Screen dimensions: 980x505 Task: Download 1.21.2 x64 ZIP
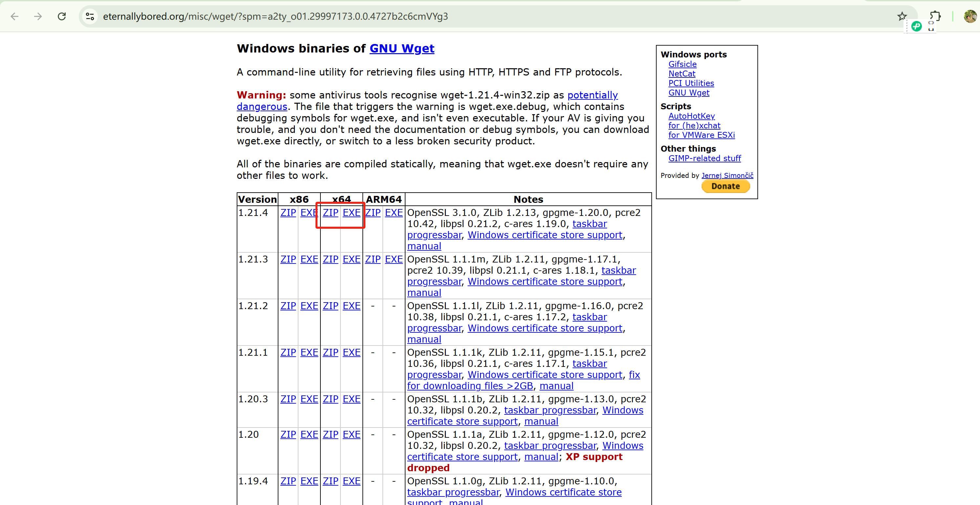(x=330, y=306)
